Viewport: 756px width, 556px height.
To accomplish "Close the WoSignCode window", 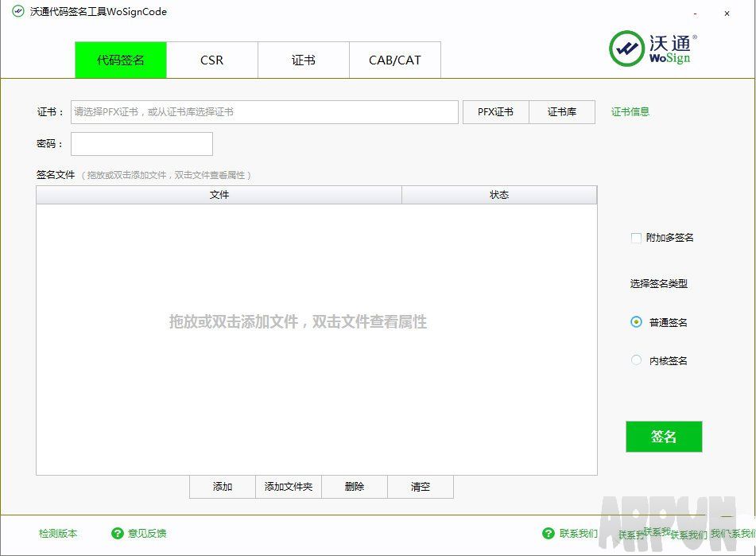I will (x=727, y=14).
